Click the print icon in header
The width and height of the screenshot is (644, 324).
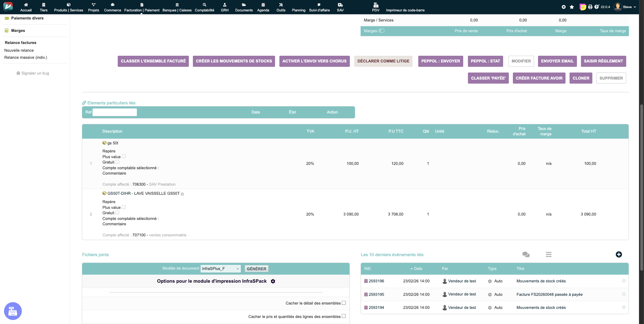(x=590, y=7)
